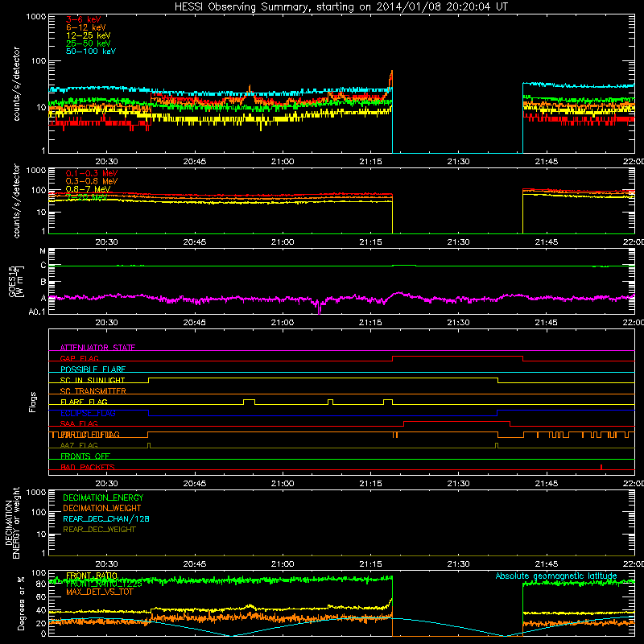Click the Flags vertical axis title
Screen dimensions: 644x644
click(x=33, y=402)
